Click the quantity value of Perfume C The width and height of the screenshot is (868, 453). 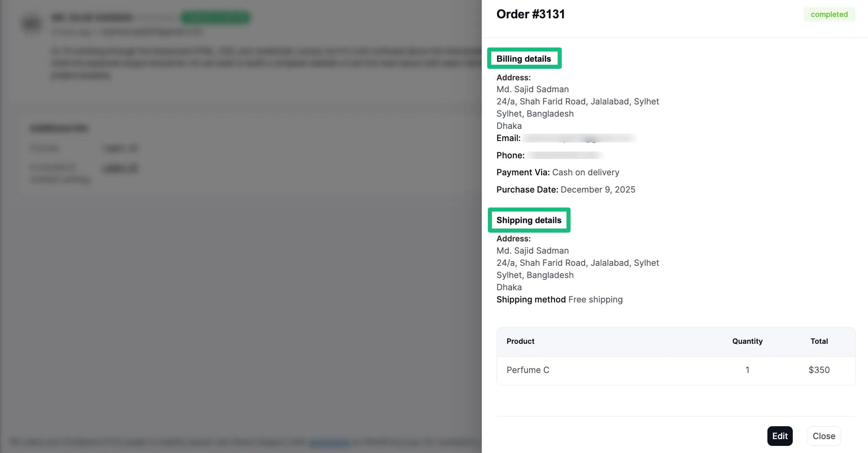[747, 370]
